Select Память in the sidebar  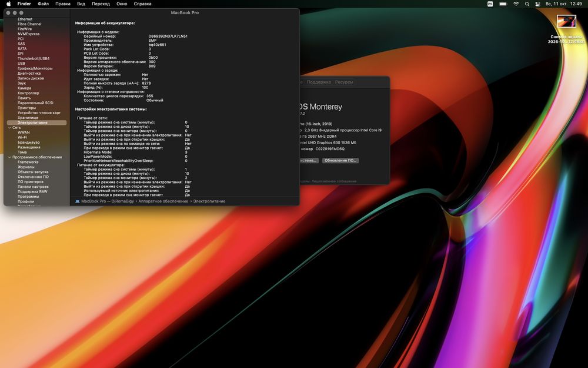point(24,98)
